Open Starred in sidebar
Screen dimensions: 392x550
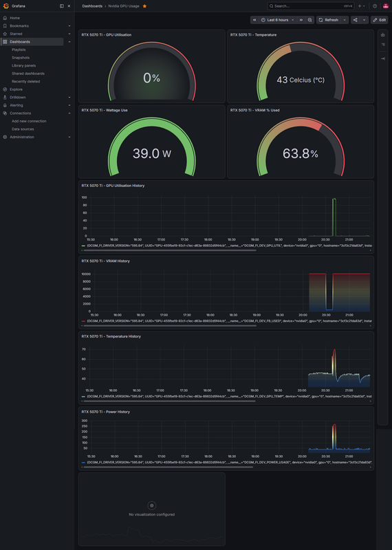pyautogui.click(x=16, y=34)
